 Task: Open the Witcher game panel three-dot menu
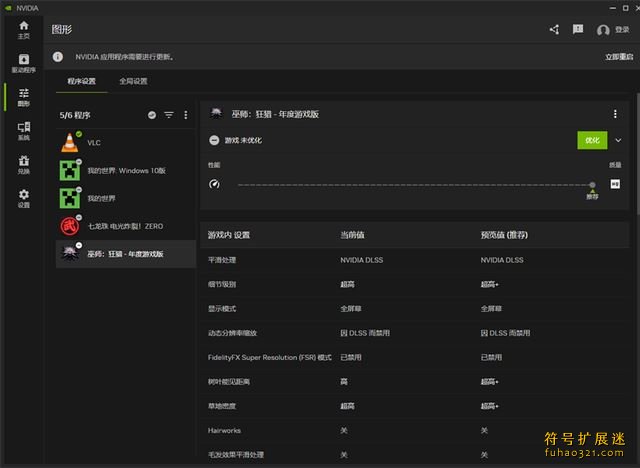tap(615, 114)
